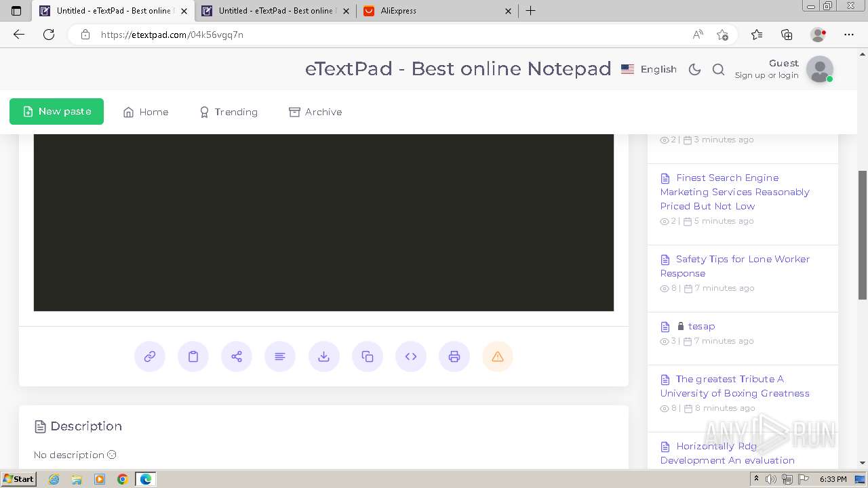868x488 pixels.
Task: Open the browser Favorites list icon
Action: tap(757, 35)
